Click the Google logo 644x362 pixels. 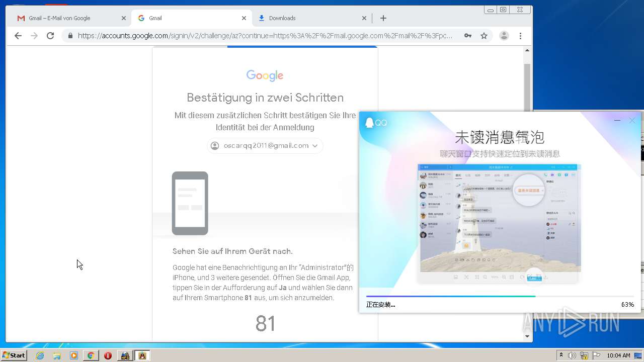265,75
